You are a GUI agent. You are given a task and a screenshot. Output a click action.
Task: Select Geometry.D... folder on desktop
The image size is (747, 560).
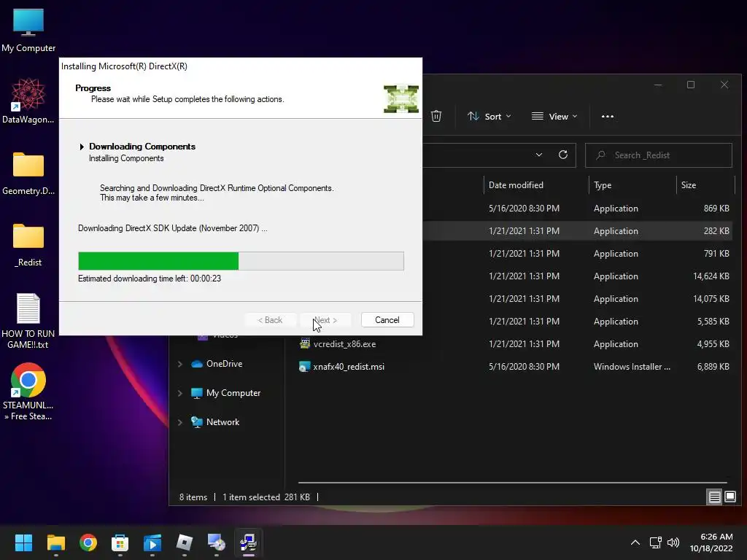click(x=28, y=174)
